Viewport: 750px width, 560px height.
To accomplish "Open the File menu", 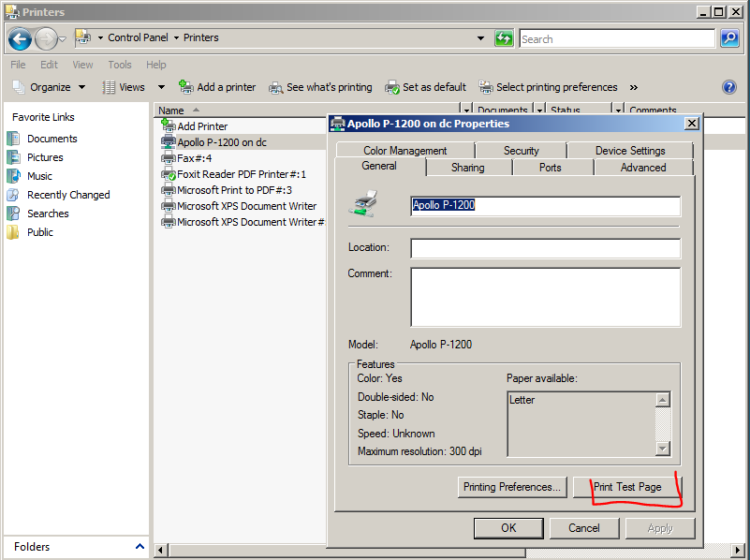I will [x=18, y=65].
